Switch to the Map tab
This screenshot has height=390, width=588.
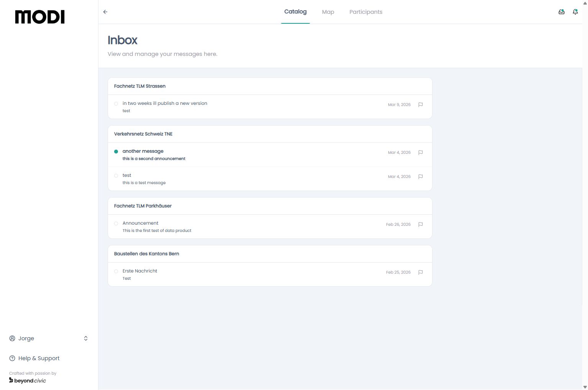pos(328,12)
